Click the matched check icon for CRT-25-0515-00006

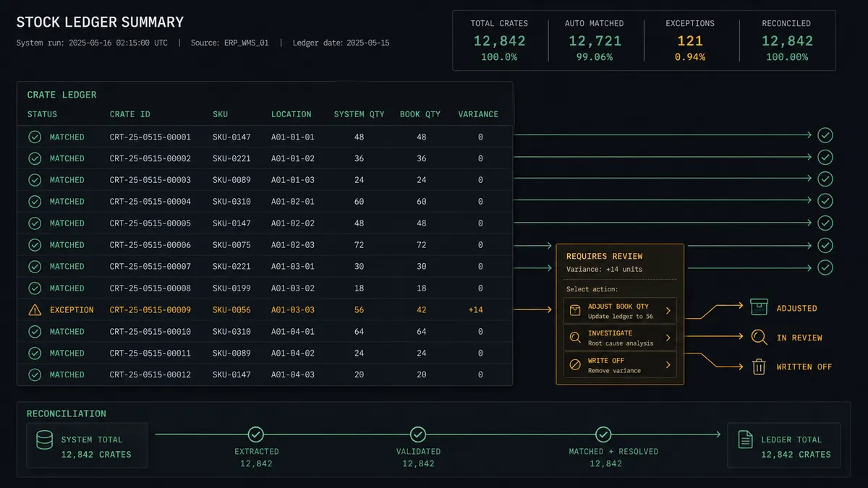click(x=35, y=245)
